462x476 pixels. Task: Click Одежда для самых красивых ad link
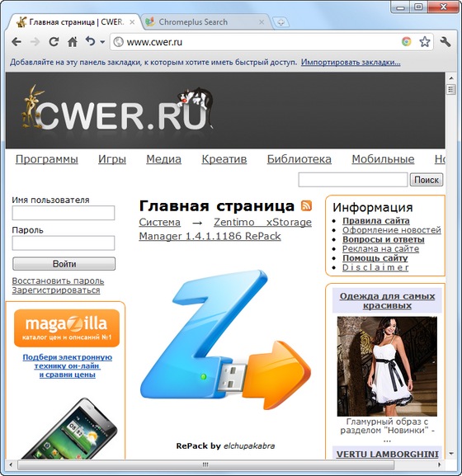pos(387,300)
